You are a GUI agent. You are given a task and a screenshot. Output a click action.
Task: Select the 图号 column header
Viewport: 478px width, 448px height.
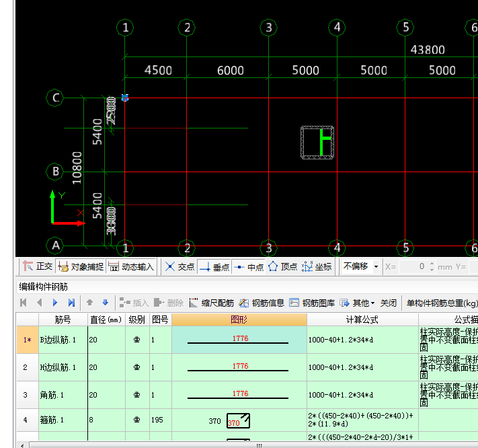161,320
